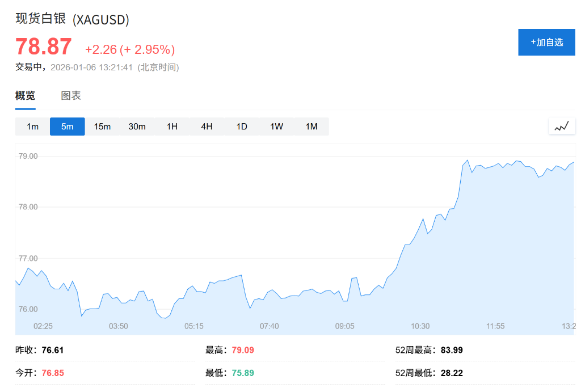Select the 1m timeframe
This screenshot has width=581, height=392.
(x=32, y=127)
